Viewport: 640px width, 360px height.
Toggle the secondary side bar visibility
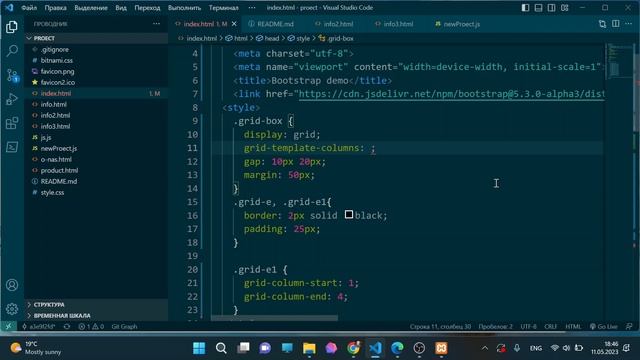click(x=552, y=8)
